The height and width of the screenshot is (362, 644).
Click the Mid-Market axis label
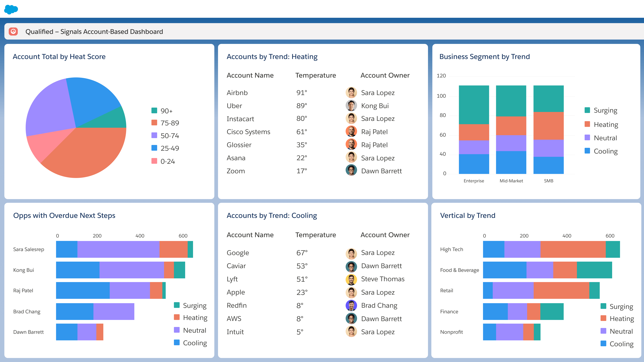tap(511, 181)
